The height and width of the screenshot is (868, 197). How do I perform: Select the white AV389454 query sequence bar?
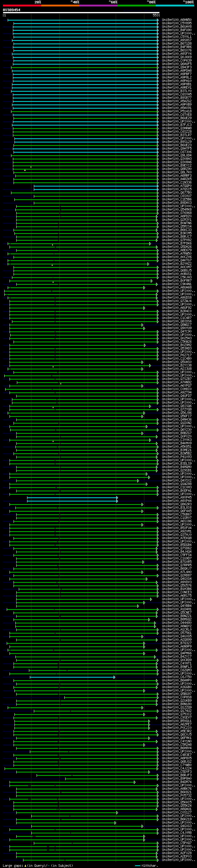pyautogui.click(x=81, y=13)
